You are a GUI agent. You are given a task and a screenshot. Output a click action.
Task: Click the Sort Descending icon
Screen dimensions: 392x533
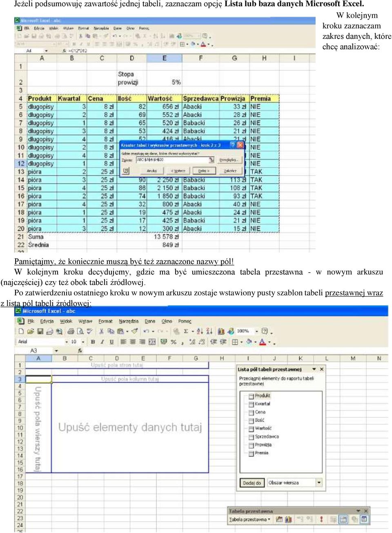pos(209,331)
